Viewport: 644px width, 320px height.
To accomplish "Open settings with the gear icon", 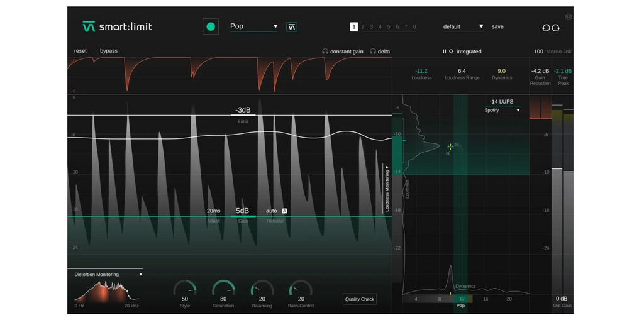I will point(569,17).
